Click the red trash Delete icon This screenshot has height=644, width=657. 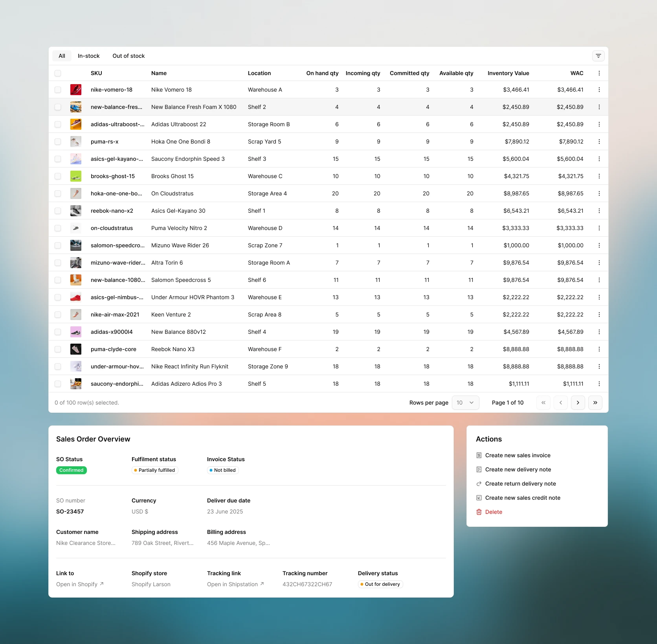click(479, 512)
